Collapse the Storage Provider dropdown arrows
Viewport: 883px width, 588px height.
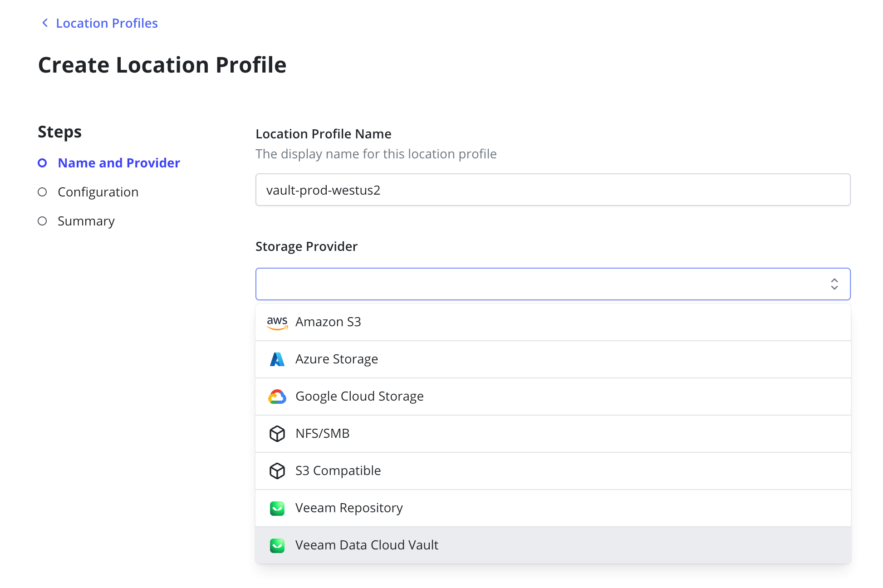[x=834, y=284]
